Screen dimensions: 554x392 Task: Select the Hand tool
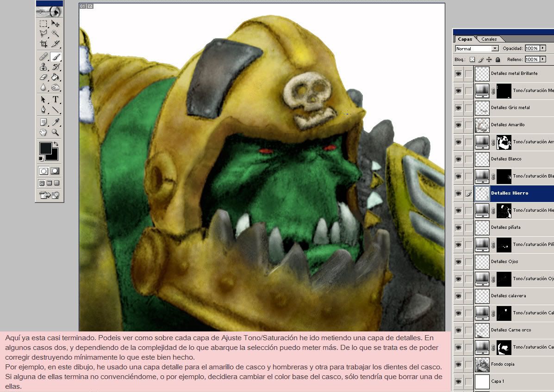[44, 132]
